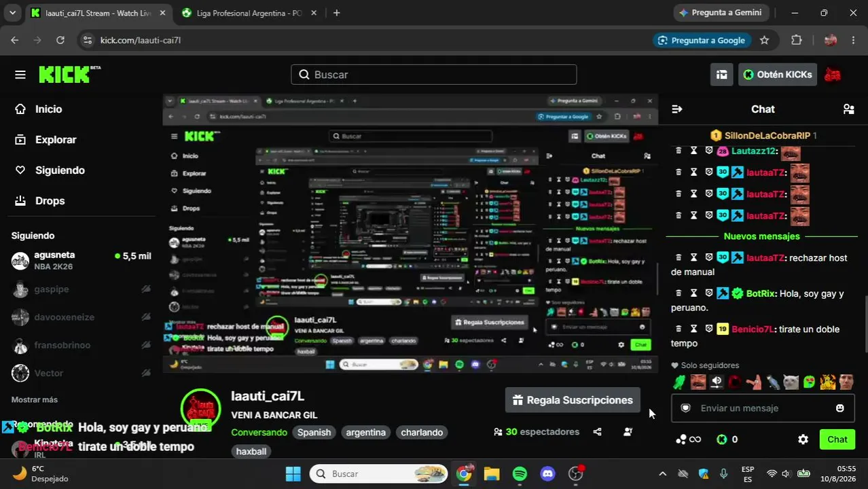Select the 'argentina' tag
Image resolution: width=868 pixels, height=489 pixels.
365,432
